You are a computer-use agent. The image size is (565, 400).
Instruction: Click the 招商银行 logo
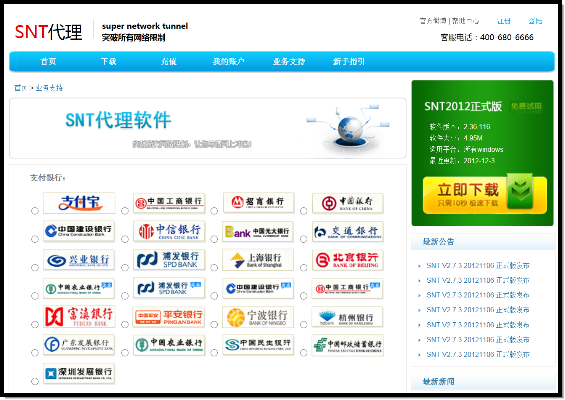coord(258,203)
